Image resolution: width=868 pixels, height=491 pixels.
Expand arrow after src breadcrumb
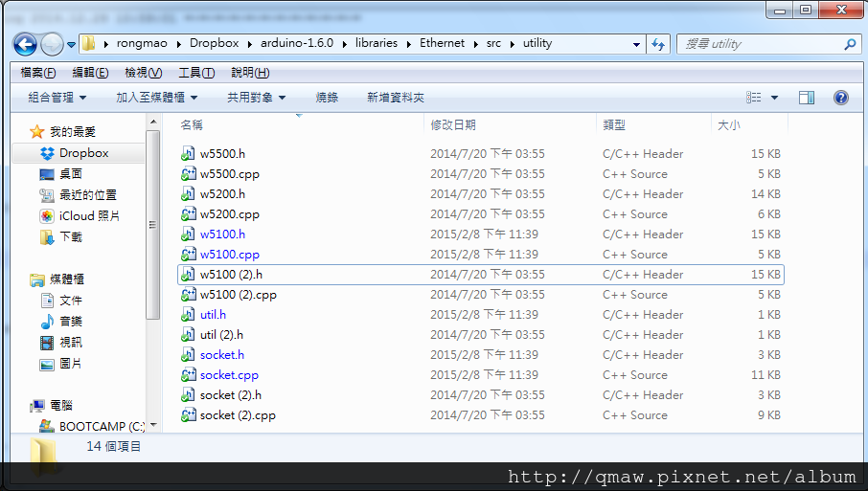pyautogui.click(x=512, y=44)
